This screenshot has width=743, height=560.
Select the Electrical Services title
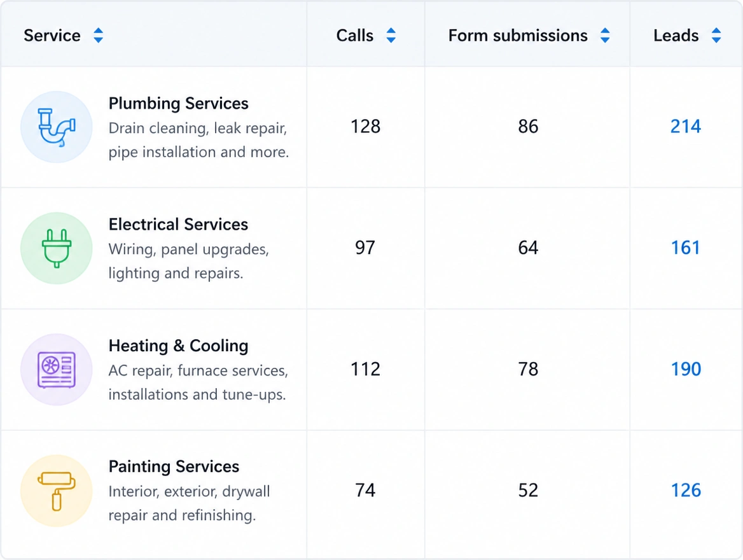point(178,224)
